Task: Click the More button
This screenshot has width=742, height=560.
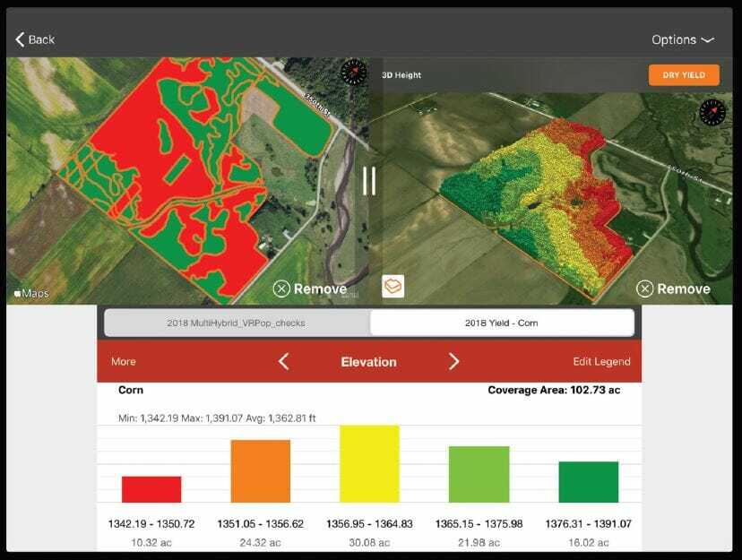Action: (x=124, y=362)
